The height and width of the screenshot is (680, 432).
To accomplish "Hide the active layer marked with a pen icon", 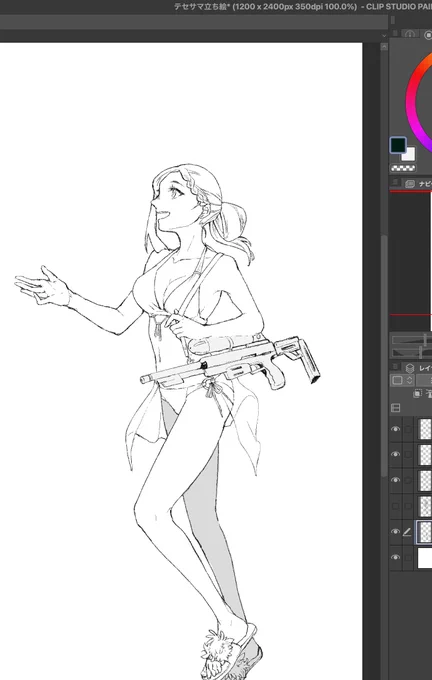I will tap(395, 532).
